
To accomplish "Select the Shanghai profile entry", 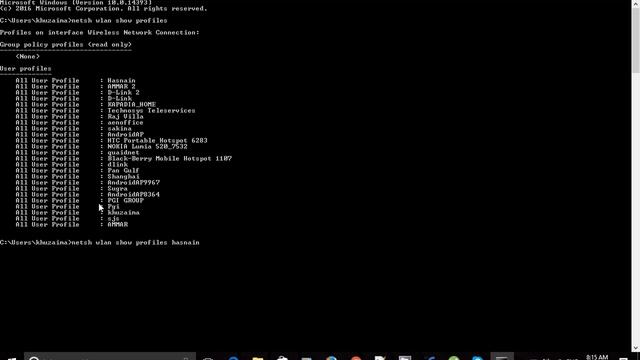I will coord(123,176).
